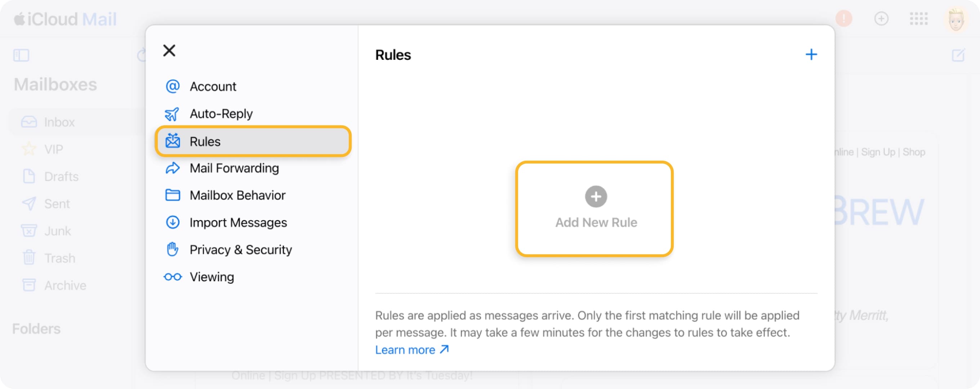Toggle the sidebar visibility
The height and width of the screenshot is (389, 980).
21,55
